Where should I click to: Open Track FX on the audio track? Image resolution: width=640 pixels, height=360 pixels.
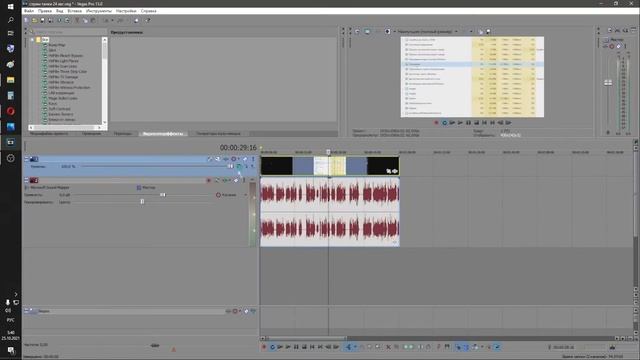[x=225, y=180]
